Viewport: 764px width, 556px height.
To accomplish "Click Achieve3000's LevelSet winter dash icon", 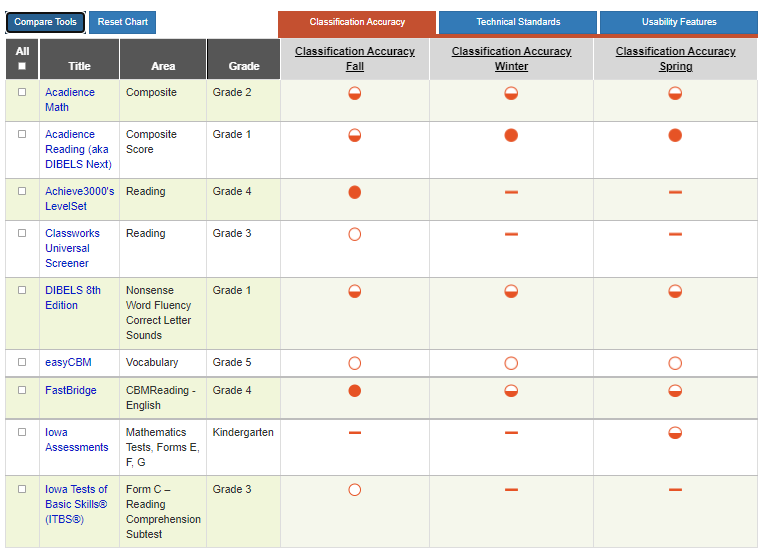I will [x=511, y=192].
